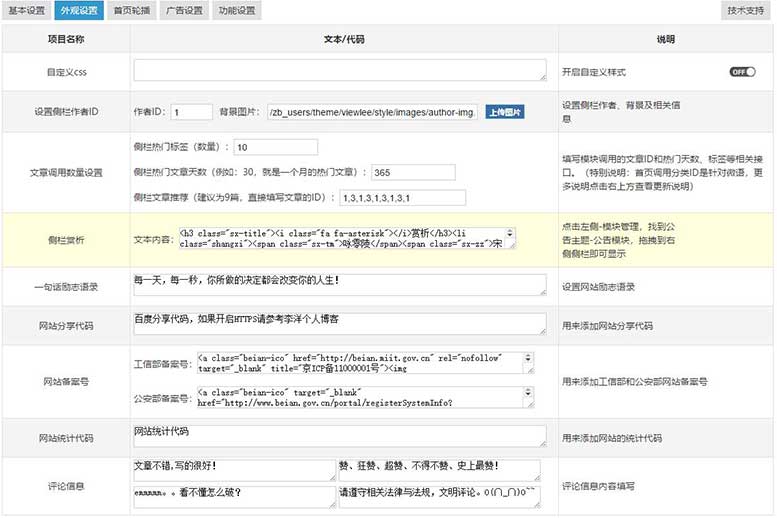Click the 上传图片 upload button
The image size is (777, 518).
pos(505,112)
